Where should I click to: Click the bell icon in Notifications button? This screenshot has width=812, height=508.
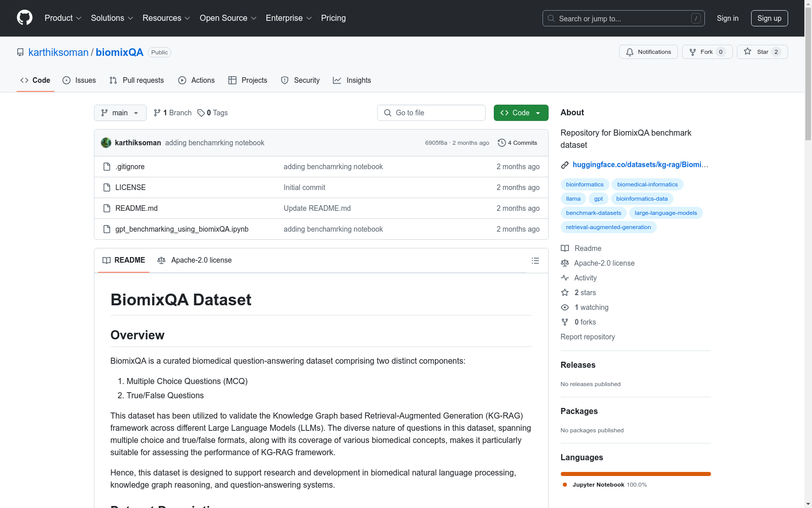pyautogui.click(x=630, y=52)
